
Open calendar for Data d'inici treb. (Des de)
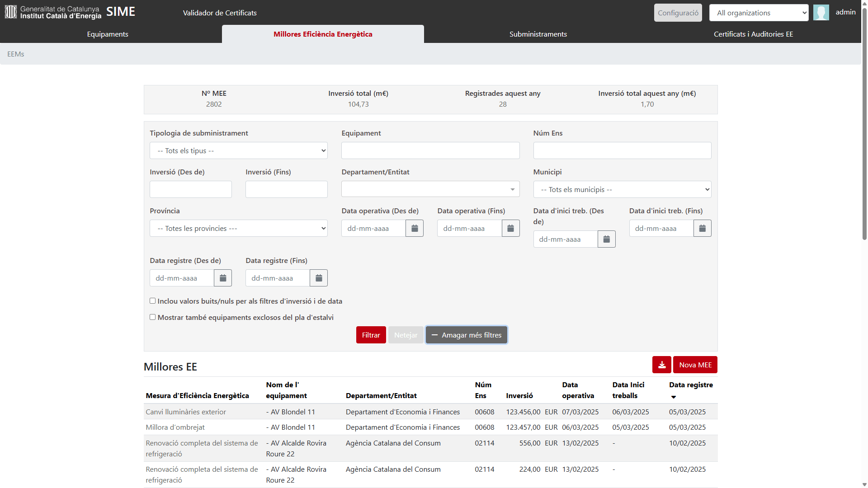(x=606, y=239)
